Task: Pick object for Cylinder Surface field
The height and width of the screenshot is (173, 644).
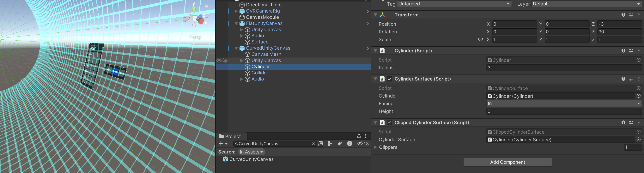Action: [x=638, y=140]
